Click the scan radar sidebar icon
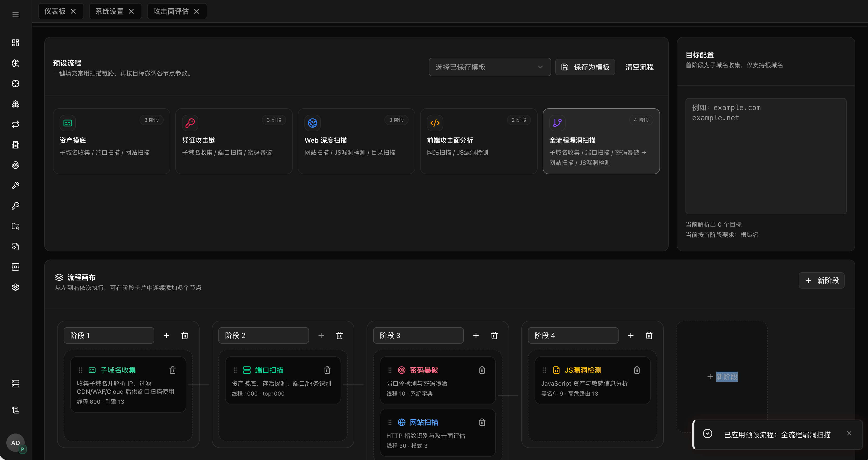 pyautogui.click(x=16, y=165)
